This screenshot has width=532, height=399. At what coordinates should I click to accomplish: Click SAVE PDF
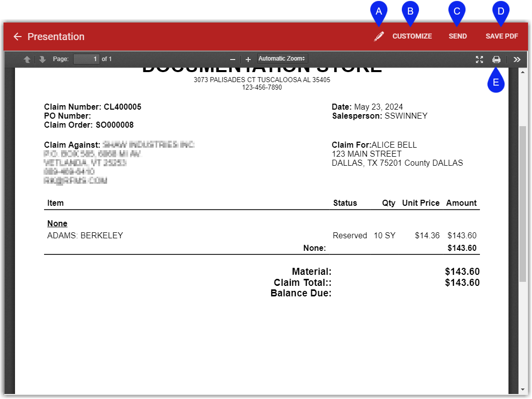tap(501, 37)
